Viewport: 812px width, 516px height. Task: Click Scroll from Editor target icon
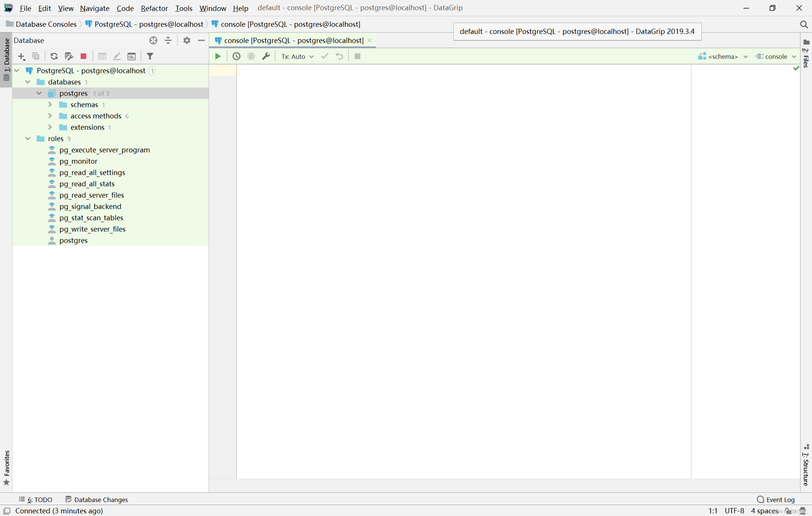pos(153,40)
